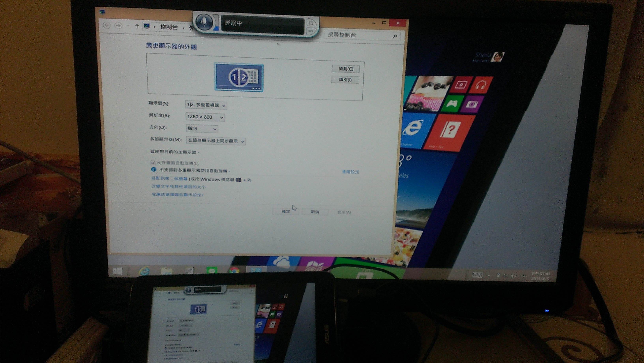The height and width of the screenshot is (363, 644).
Task: Go back in Control Panel navigation
Action: click(107, 25)
